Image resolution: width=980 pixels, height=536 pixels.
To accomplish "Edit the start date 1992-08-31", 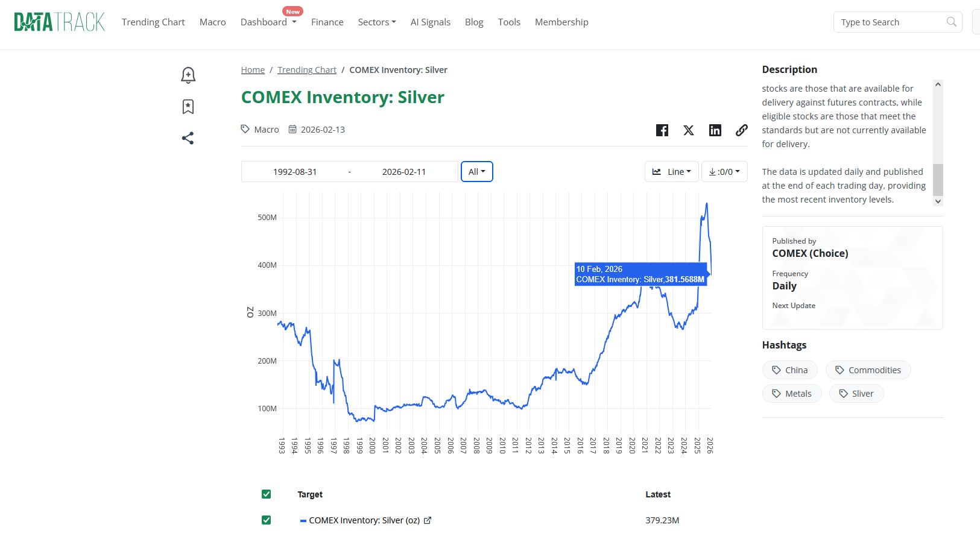I will pos(295,172).
